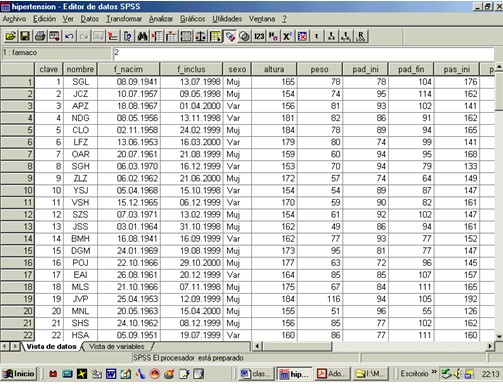Click the Split file toolbar icon
This screenshot has width=503, height=386.
(x=186, y=36)
